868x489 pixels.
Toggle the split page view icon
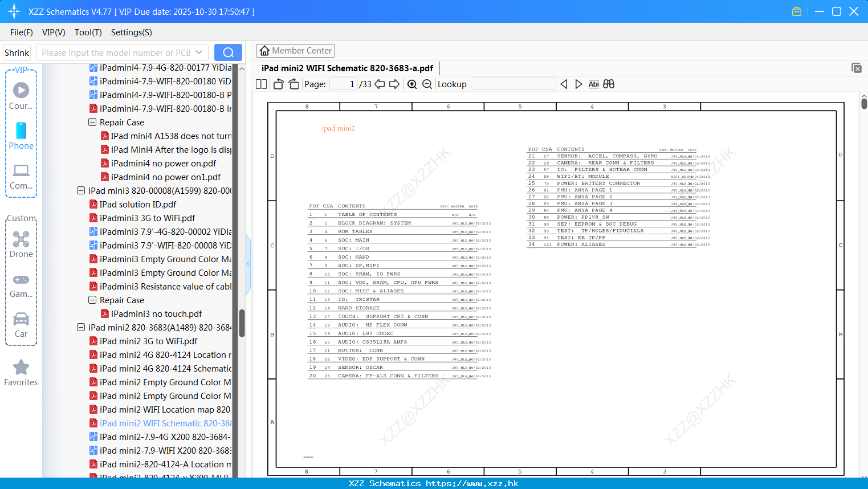[261, 84]
